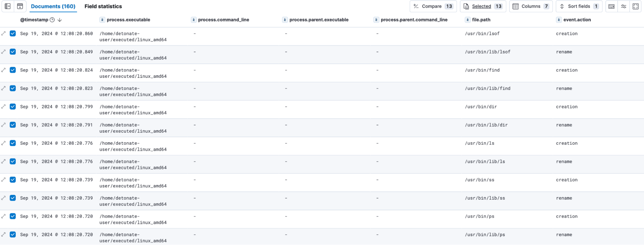Expand the document row for /usr/bin/lib/ps rename
The width and height of the screenshot is (644, 245).
click(4, 235)
